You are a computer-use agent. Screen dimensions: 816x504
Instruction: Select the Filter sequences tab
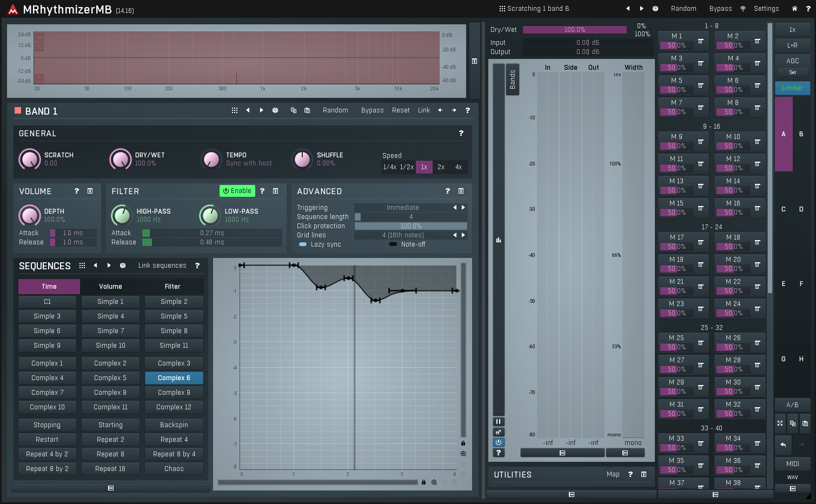(x=173, y=287)
